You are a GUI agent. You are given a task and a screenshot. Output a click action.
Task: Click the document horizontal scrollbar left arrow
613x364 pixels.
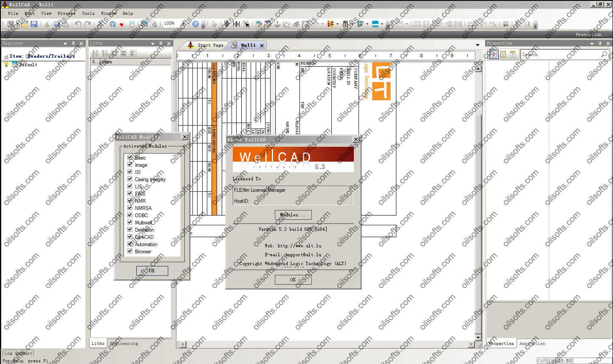coord(183,344)
